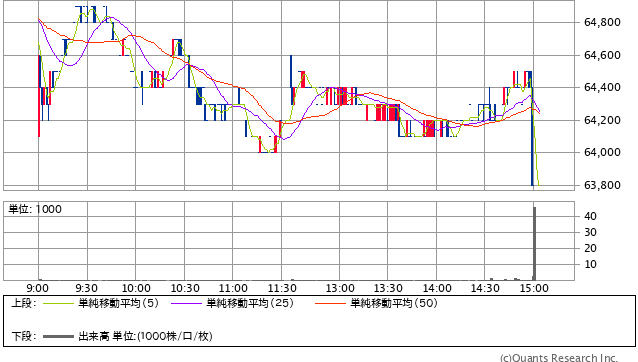
Task: Click the 9:00 time axis label
Action: click(37, 288)
